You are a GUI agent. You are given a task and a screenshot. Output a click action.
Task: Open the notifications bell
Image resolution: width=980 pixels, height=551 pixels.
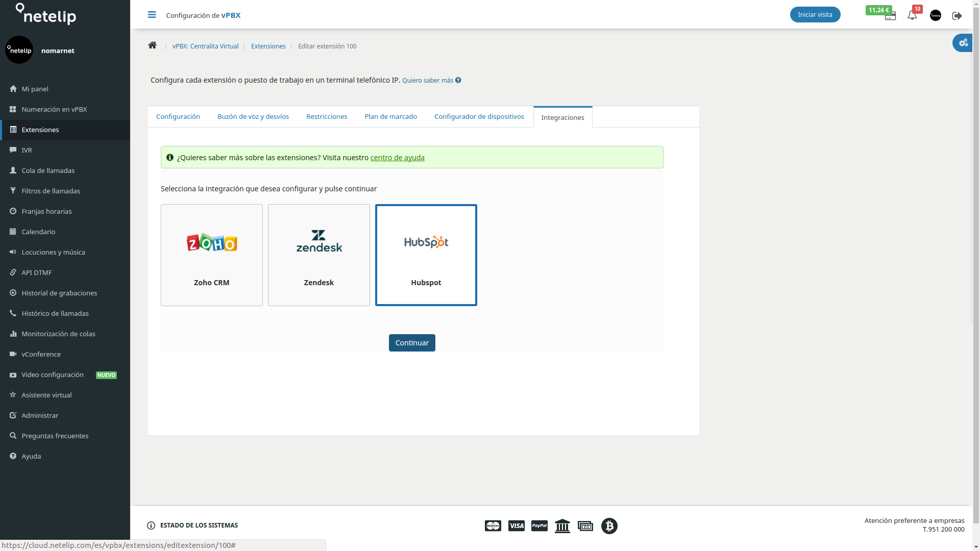click(912, 15)
